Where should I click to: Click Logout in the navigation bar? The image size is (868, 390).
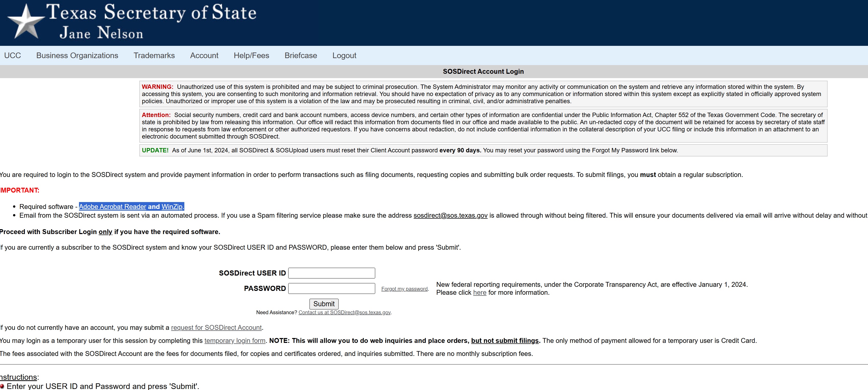tap(344, 55)
